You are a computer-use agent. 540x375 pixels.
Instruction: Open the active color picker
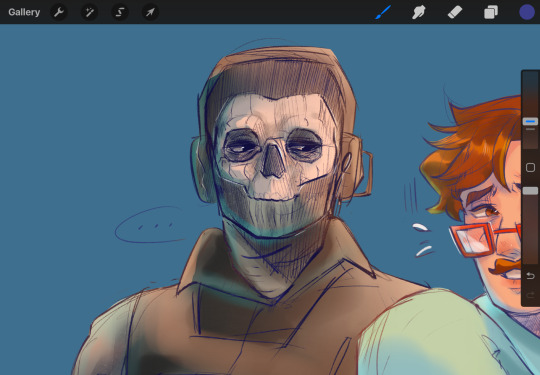click(527, 12)
